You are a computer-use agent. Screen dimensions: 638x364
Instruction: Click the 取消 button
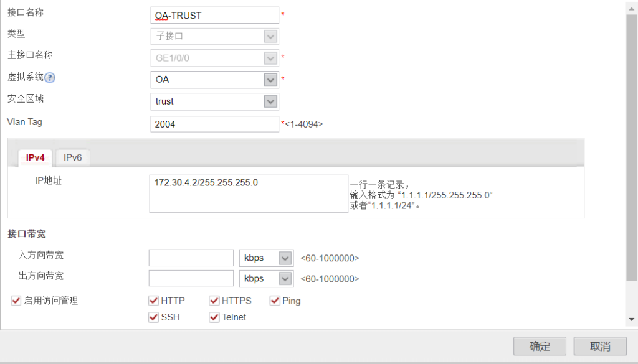coord(599,347)
